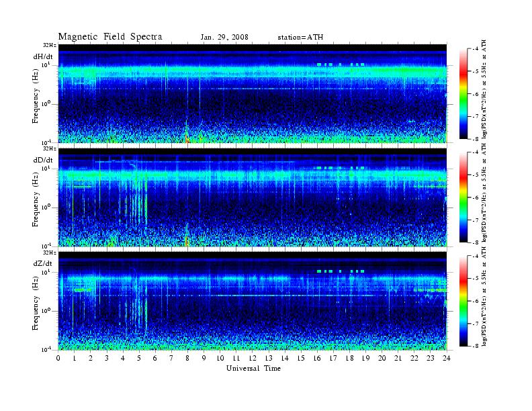
Task: Click the "-4" value on dH/dt colorbar
Action: (x=476, y=49)
